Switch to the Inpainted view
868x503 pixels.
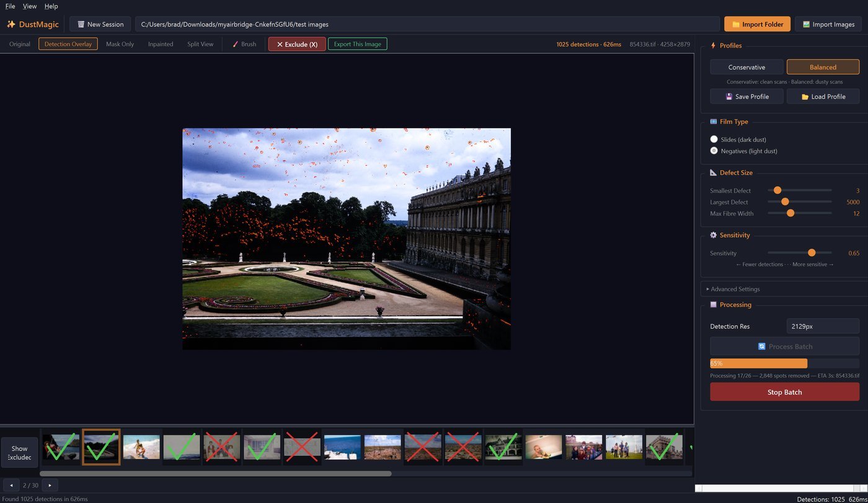161,44
